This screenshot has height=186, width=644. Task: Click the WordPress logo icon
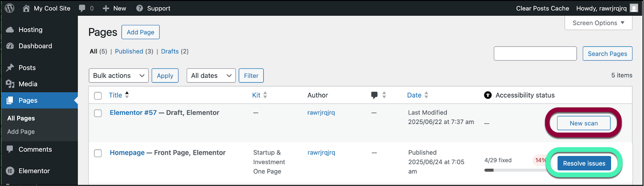tap(10, 8)
